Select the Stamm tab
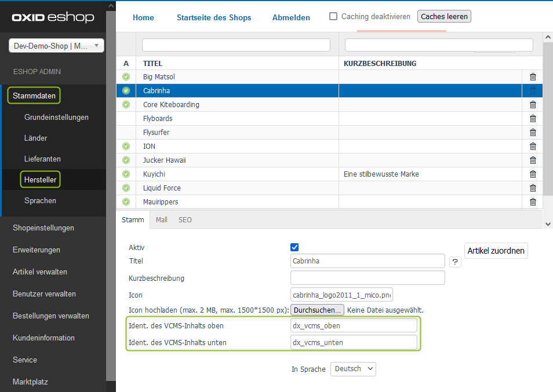The height and width of the screenshot is (392, 553). pyautogui.click(x=133, y=220)
